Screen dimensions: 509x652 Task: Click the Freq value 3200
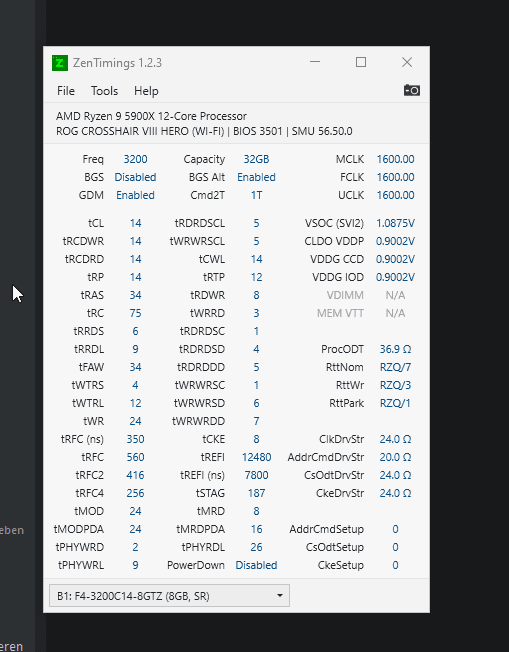tap(135, 159)
